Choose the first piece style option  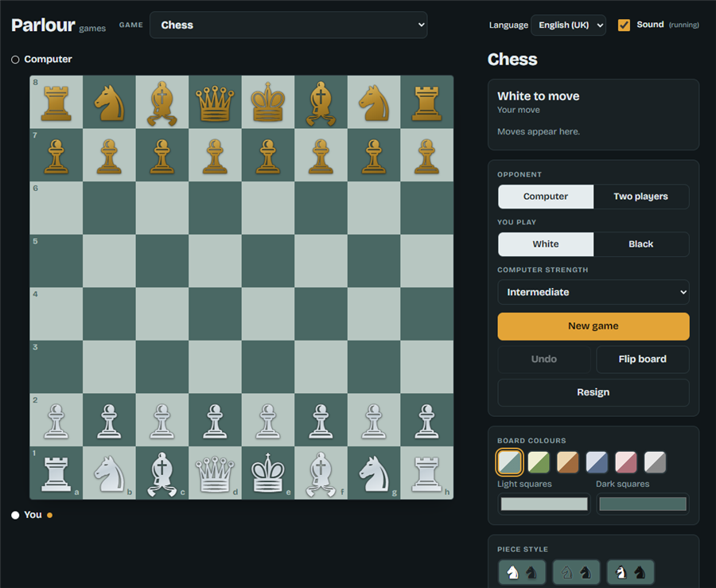[522, 572]
